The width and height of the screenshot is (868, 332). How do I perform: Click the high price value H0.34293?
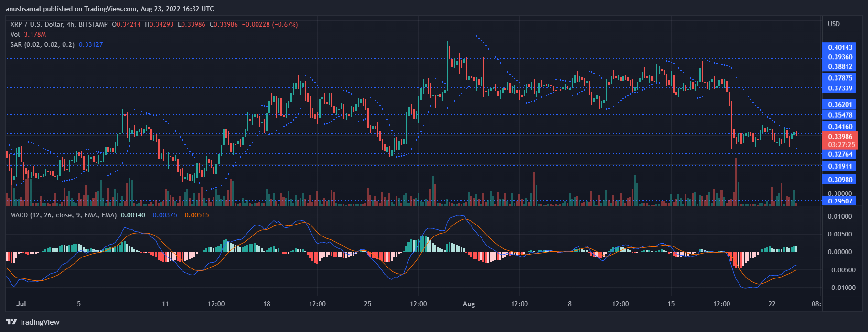click(x=160, y=24)
